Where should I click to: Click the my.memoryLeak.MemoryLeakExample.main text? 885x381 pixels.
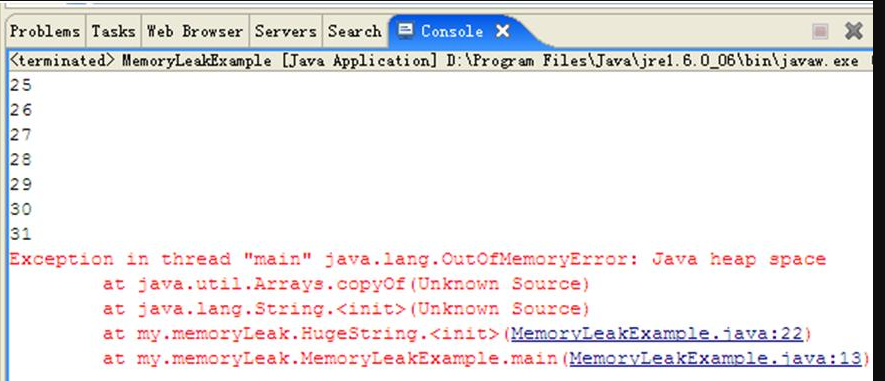click(x=347, y=358)
